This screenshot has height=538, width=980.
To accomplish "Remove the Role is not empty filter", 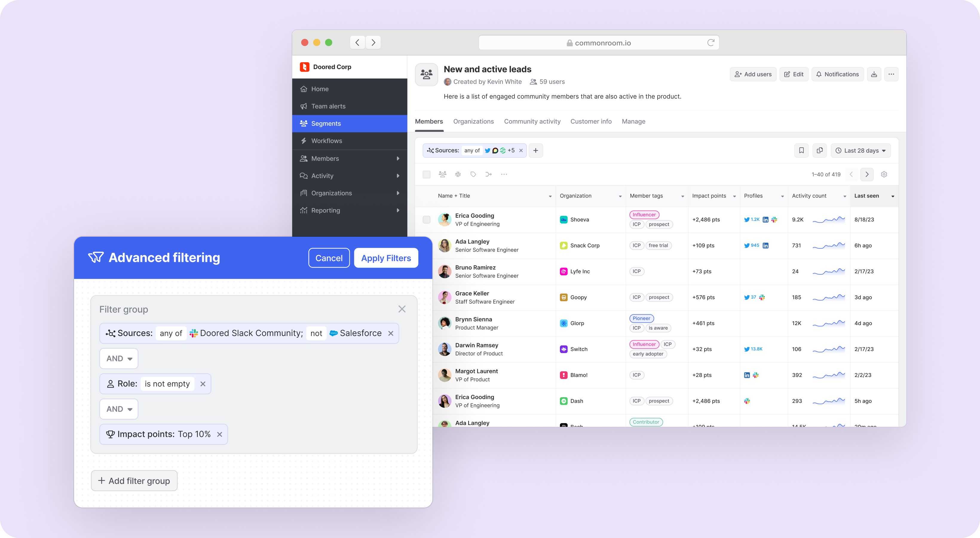I will pos(203,384).
